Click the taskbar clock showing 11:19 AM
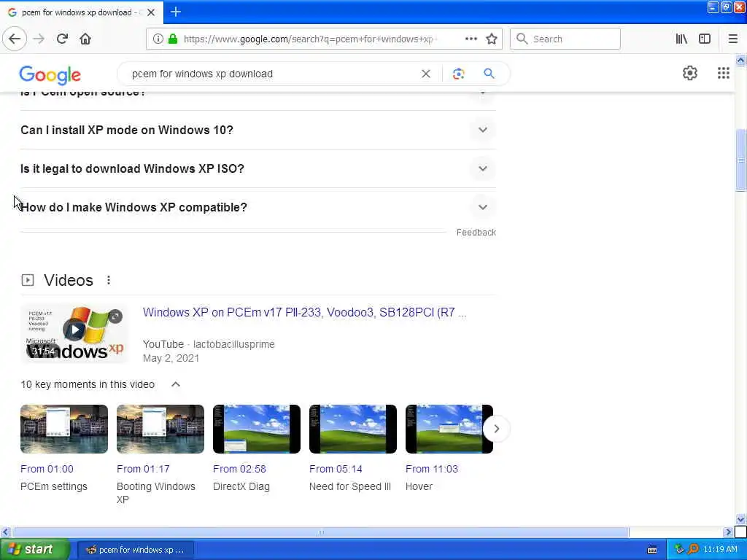 click(x=720, y=550)
